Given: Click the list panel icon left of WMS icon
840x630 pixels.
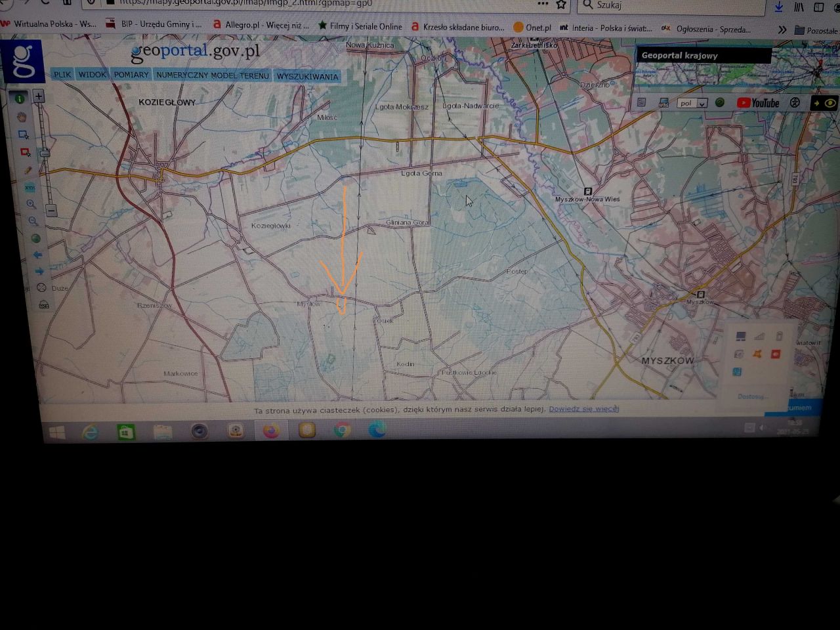Looking at the screenshot, I should point(642,102).
